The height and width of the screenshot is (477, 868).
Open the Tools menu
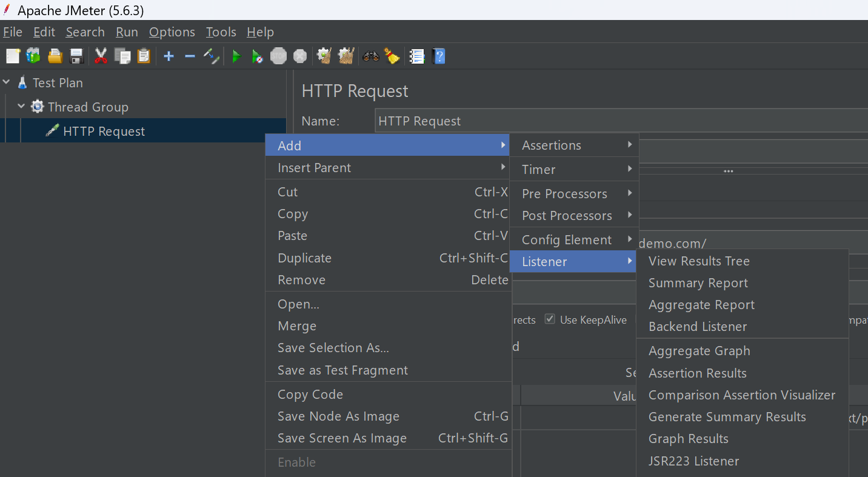[x=221, y=32]
